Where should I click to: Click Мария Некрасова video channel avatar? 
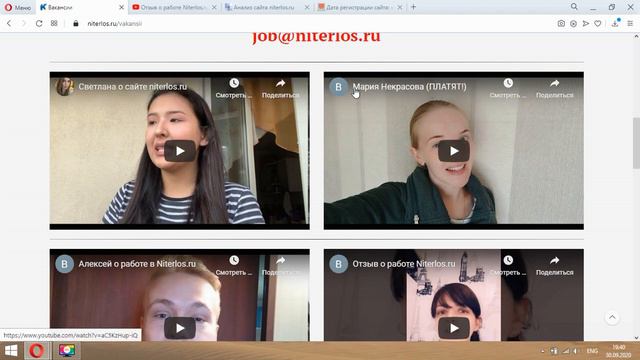click(338, 87)
